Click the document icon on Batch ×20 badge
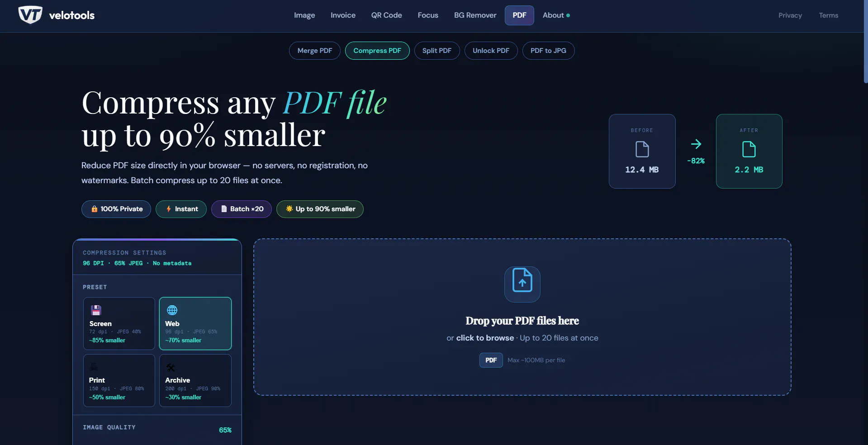 point(223,209)
